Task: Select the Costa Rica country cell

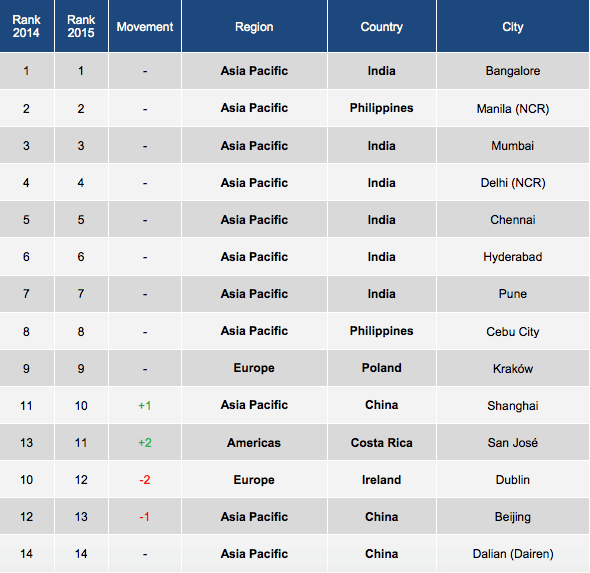Action: pyautogui.click(x=382, y=442)
